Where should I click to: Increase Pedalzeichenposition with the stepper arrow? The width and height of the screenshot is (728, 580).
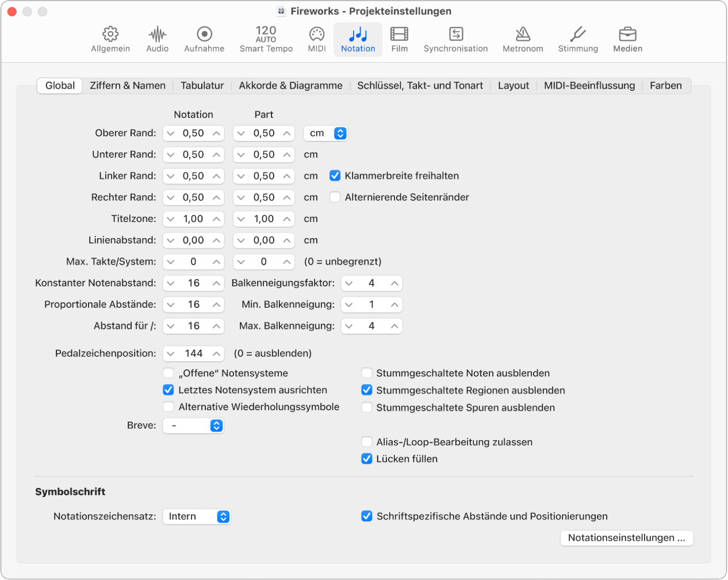pyautogui.click(x=214, y=353)
